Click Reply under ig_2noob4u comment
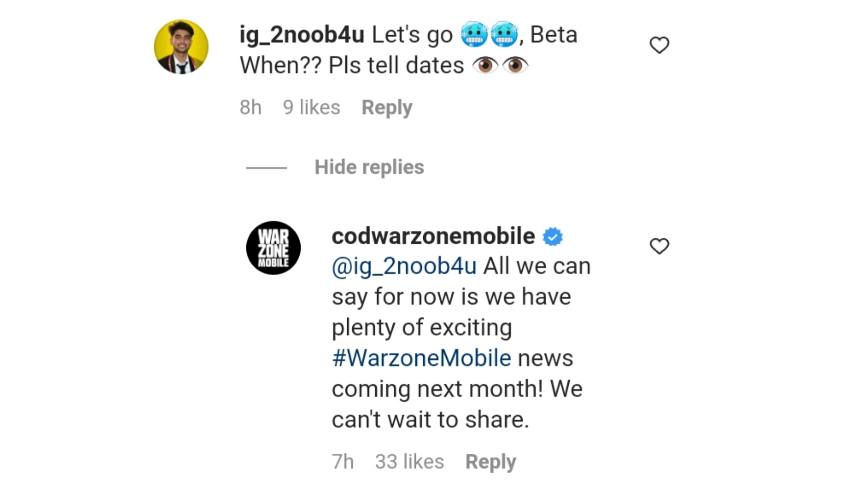 point(387,107)
